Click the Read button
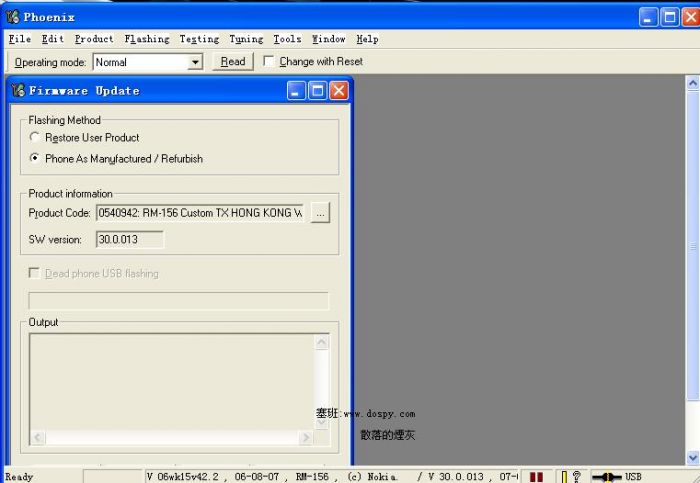 point(233,62)
